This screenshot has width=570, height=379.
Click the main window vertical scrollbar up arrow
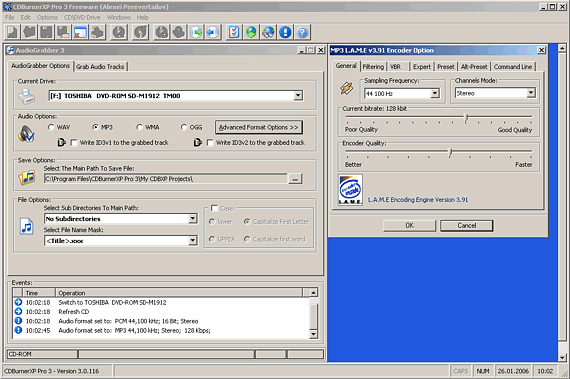point(562,48)
